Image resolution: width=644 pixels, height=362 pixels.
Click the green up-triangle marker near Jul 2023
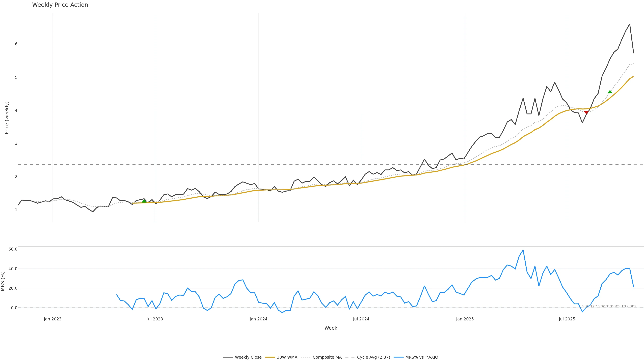coord(144,201)
